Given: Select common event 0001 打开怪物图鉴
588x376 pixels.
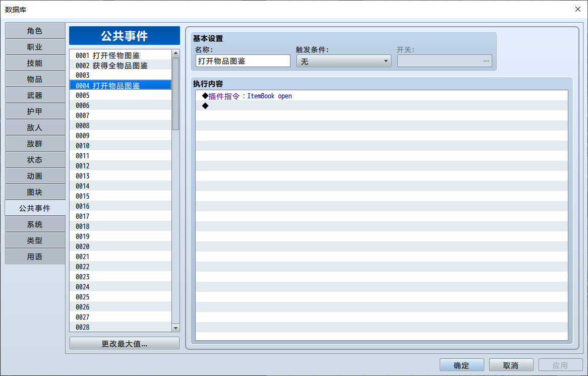Looking at the screenshot, I should (x=121, y=55).
